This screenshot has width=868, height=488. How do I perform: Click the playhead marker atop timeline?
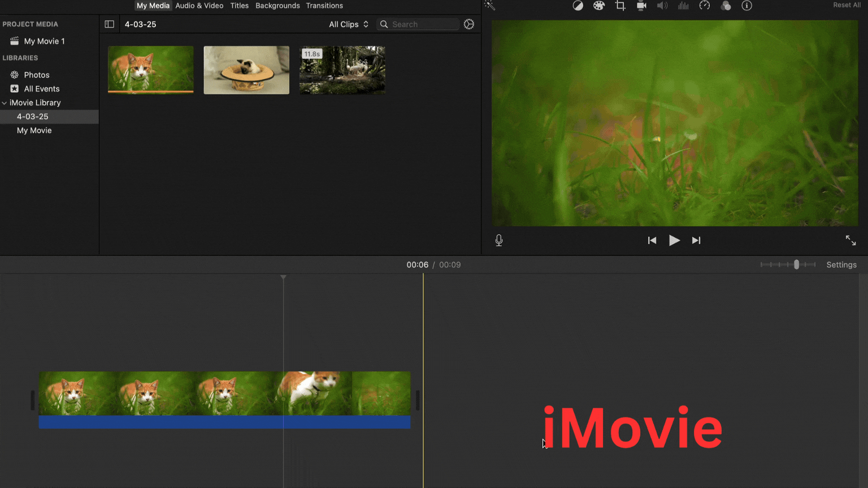pos(283,277)
